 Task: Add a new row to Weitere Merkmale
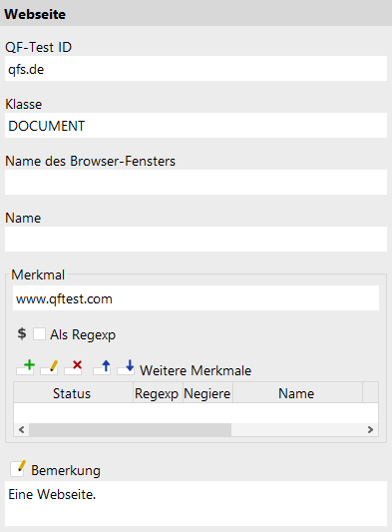(x=25, y=367)
